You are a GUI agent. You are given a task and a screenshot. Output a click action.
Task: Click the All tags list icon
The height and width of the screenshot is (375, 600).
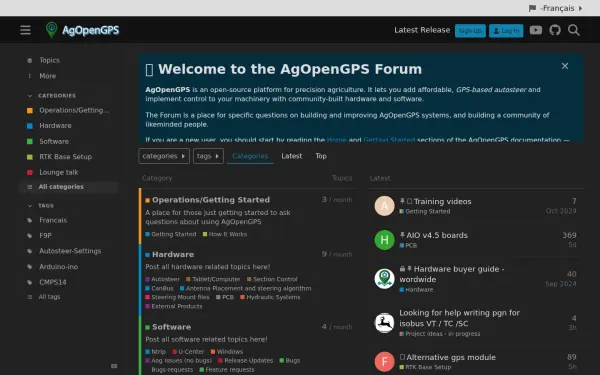click(x=29, y=297)
